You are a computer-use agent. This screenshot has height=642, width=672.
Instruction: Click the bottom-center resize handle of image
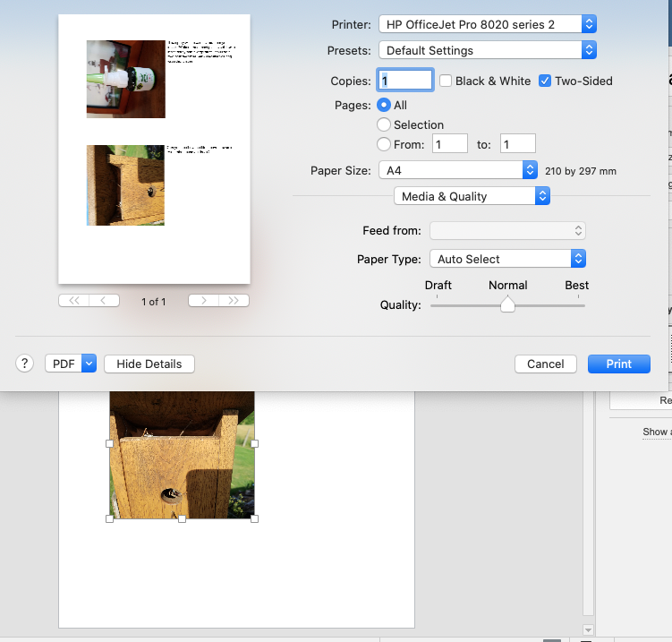(183, 519)
